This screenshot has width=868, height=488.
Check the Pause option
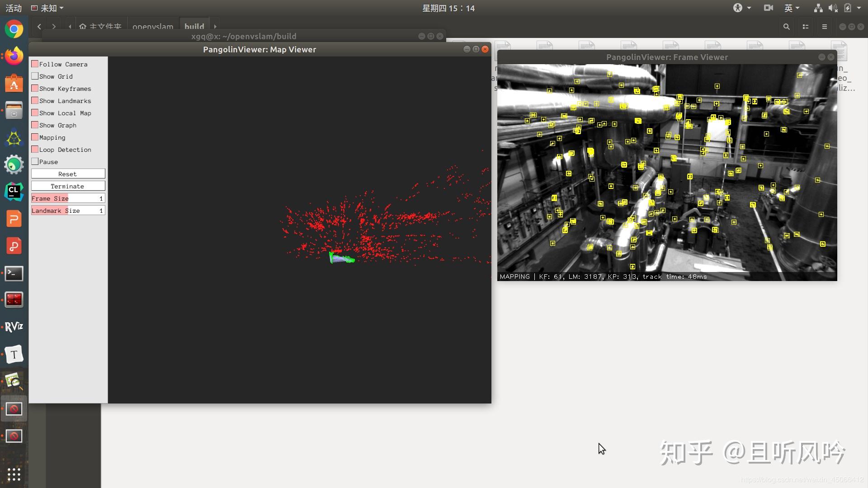35,162
